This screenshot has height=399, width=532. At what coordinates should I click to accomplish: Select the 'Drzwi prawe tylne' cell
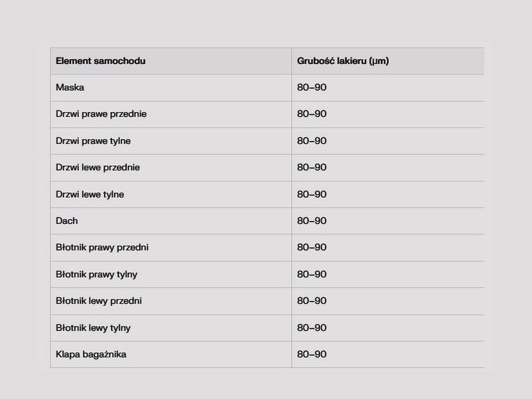click(x=171, y=141)
